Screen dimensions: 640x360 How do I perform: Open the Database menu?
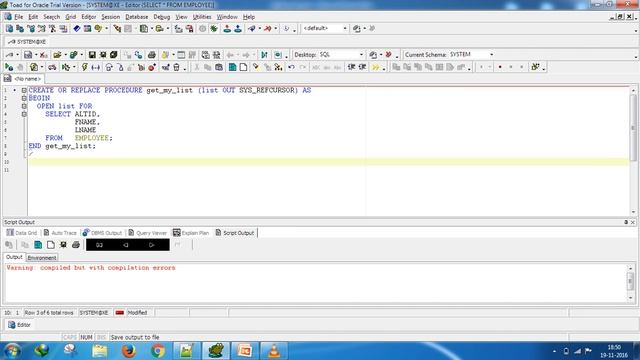pos(137,17)
